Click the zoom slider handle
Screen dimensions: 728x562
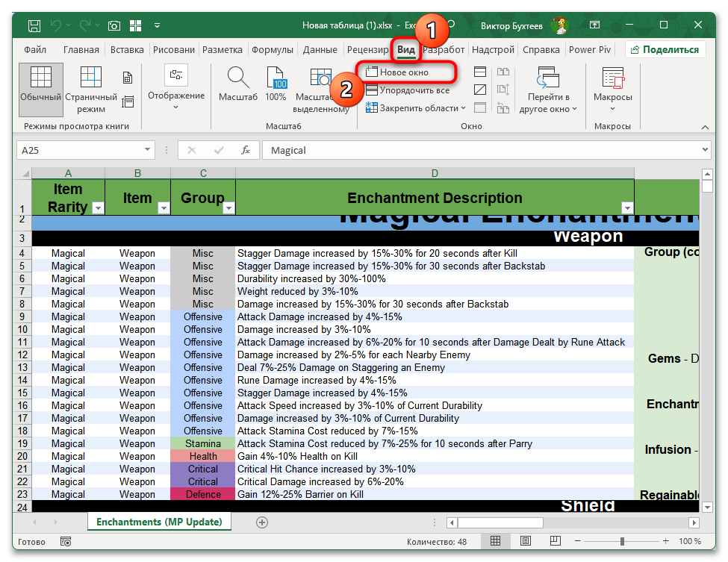pos(622,541)
